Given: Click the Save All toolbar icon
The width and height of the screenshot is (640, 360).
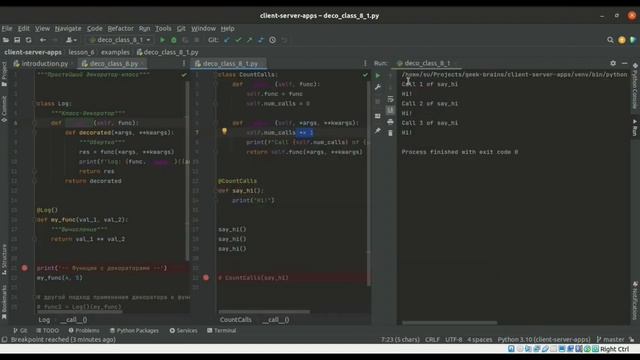Looking at the screenshot, I should [x=17, y=40].
